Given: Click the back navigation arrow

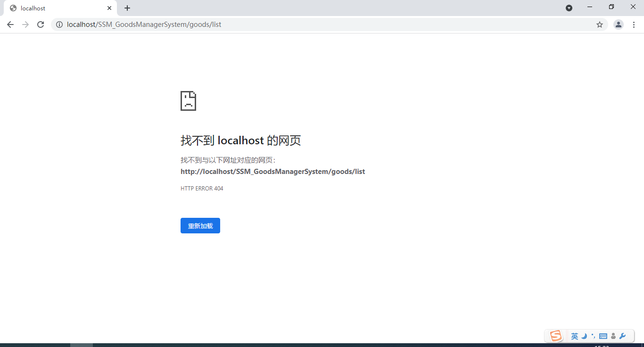Looking at the screenshot, I should tap(10, 25).
